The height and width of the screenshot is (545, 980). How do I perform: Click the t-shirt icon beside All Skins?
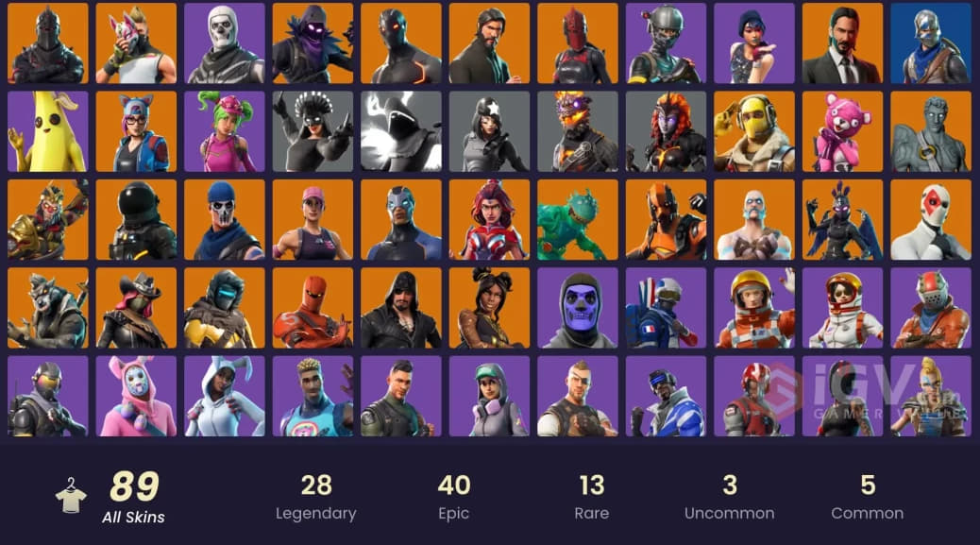click(x=71, y=496)
